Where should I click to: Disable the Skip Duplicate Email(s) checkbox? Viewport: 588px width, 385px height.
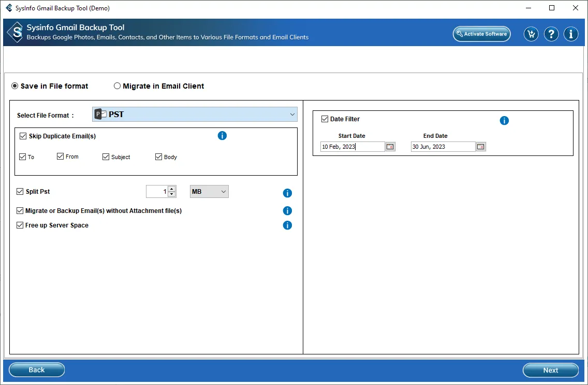tap(23, 136)
